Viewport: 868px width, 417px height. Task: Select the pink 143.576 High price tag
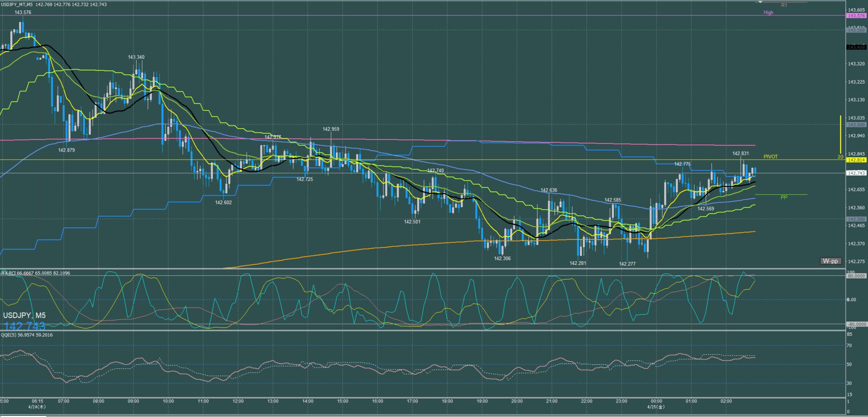(x=857, y=15)
